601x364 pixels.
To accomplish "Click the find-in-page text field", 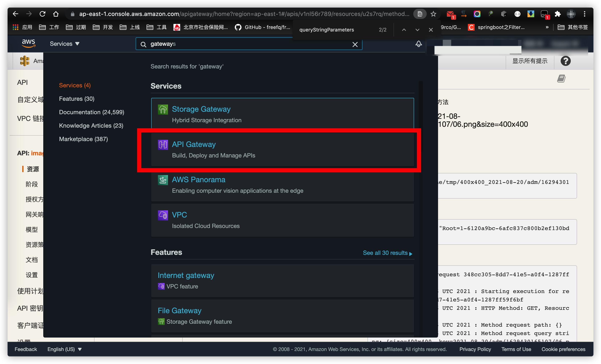I will click(337, 30).
